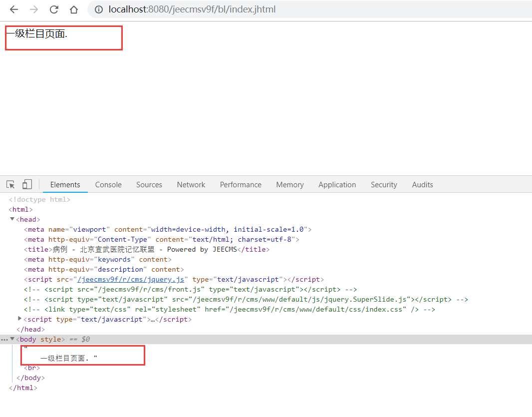Click the browser back arrow

click(14, 9)
